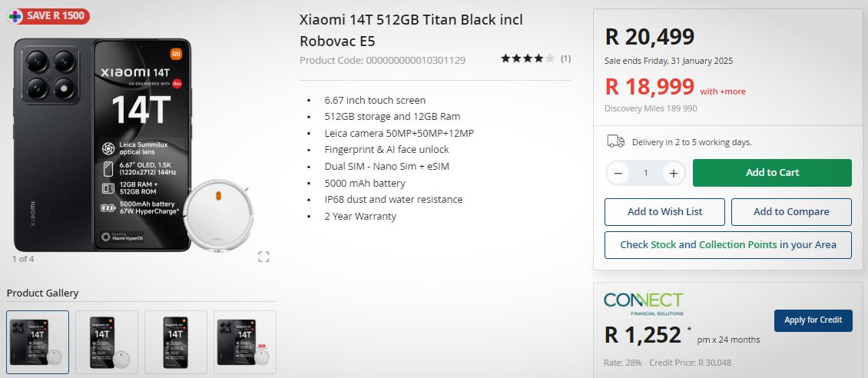The width and height of the screenshot is (868, 378).
Task: Add the Xiaomi 14T to cart
Action: click(x=772, y=173)
